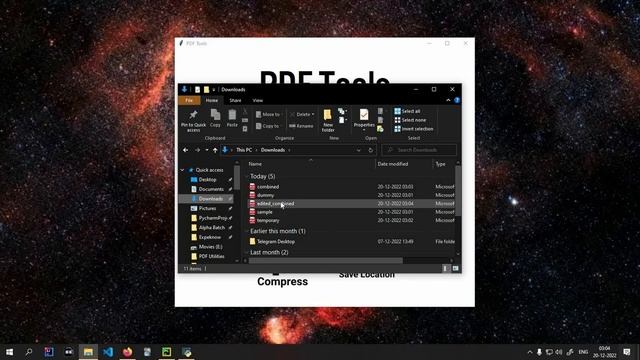Select Pictures in navigation pane
The width and height of the screenshot is (640, 360).
point(207,209)
